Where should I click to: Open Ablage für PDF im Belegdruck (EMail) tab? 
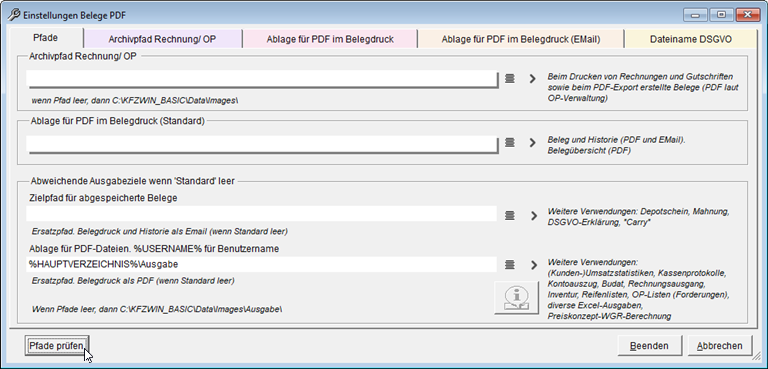(521, 39)
